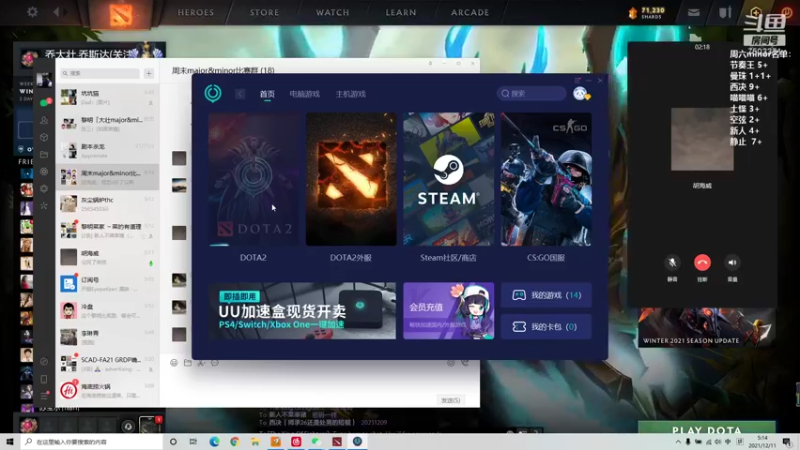Click the WeChat send file folder icon
The width and height of the screenshot is (800, 450).
pyautogui.click(x=188, y=363)
